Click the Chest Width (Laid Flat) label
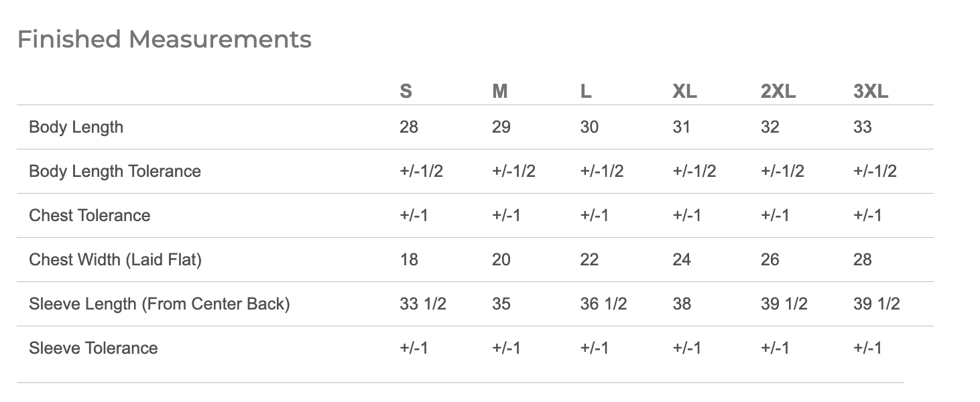Viewport: 980px width, 402px height. [115, 260]
